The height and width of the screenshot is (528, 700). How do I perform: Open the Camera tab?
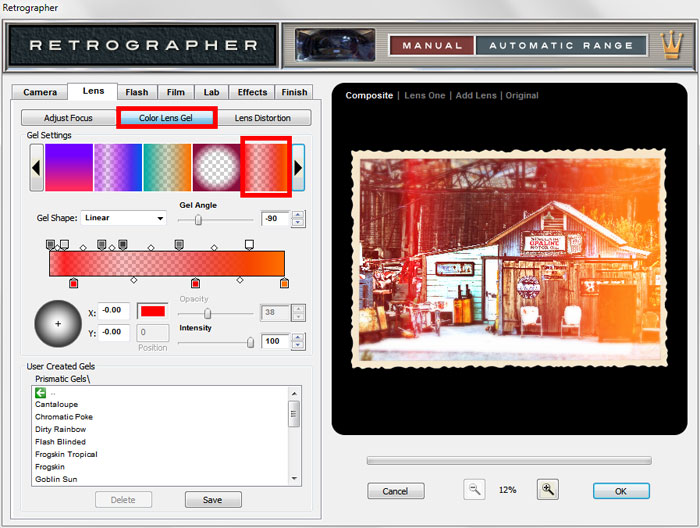[x=40, y=92]
